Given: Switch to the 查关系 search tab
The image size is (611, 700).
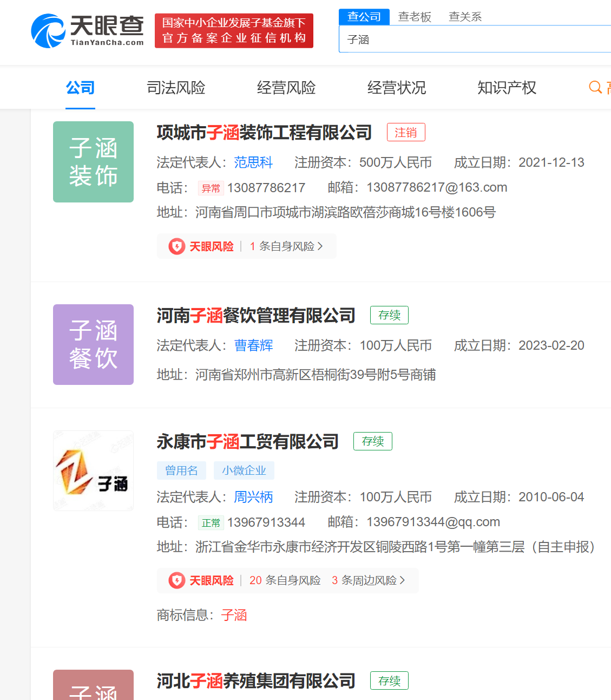Looking at the screenshot, I should [465, 17].
